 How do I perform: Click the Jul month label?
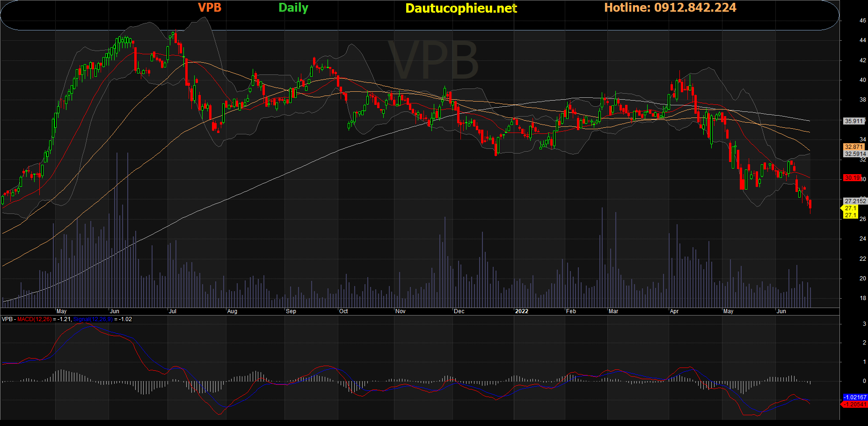(x=172, y=311)
